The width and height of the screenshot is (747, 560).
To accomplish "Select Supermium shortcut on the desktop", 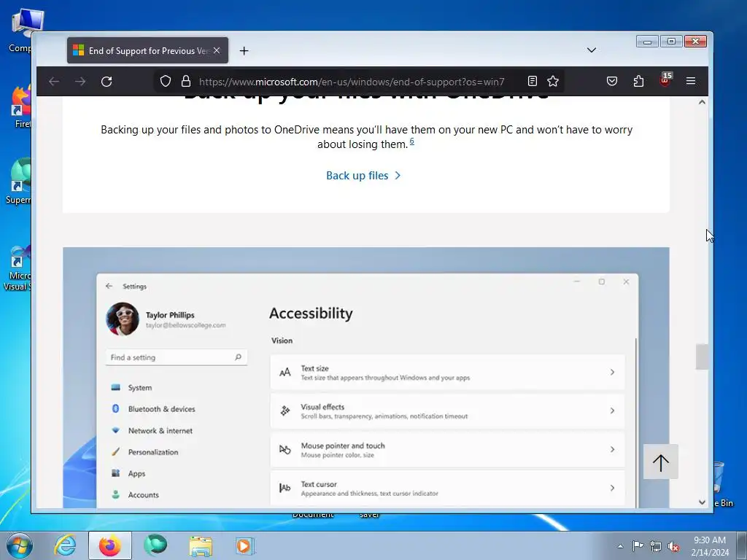I will [x=18, y=181].
